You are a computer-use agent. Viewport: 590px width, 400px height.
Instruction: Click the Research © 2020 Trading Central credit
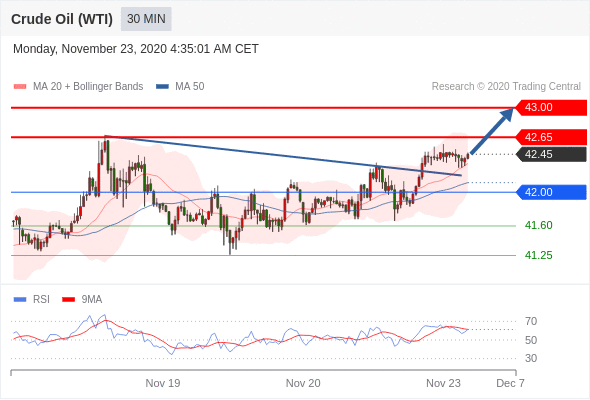506,87
